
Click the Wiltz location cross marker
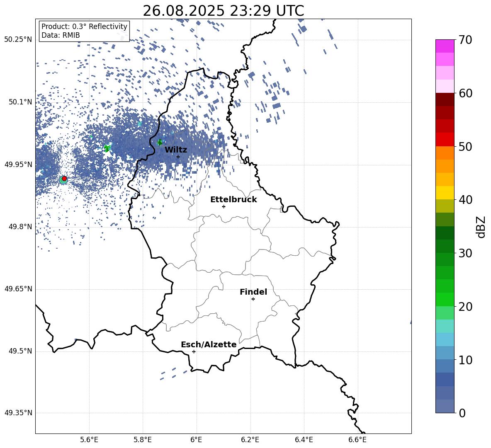pyautogui.click(x=178, y=157)
